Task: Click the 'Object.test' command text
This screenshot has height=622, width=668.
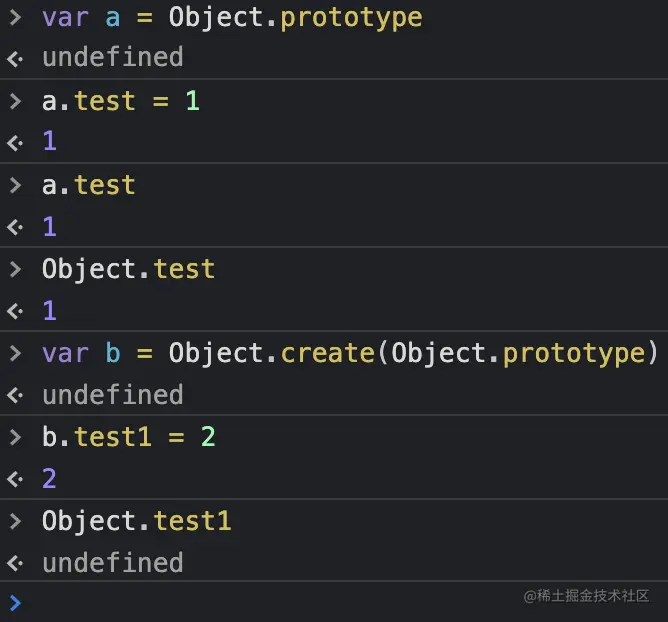Action: [x=128, y=269]
